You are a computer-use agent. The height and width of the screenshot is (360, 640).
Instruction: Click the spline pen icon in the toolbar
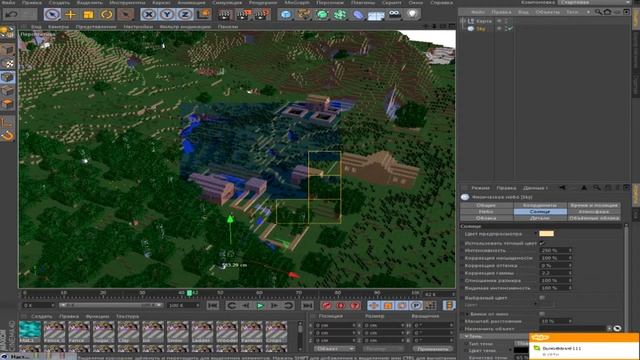point(304,15)
